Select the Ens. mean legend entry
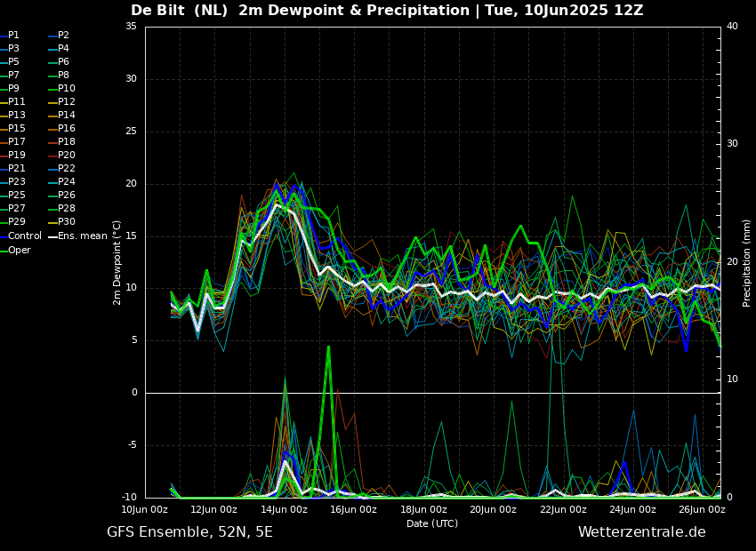The height and width of the screenshot is (551, 756). [83, 236]
